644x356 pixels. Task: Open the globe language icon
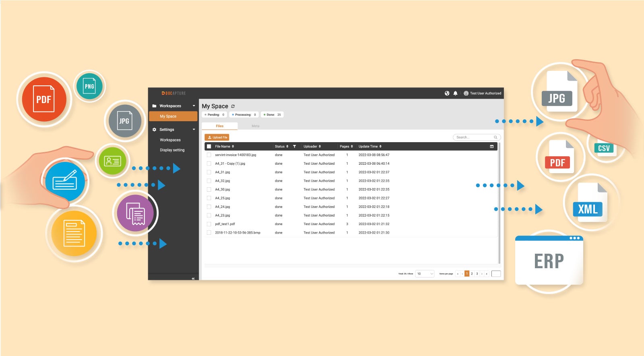447,93
